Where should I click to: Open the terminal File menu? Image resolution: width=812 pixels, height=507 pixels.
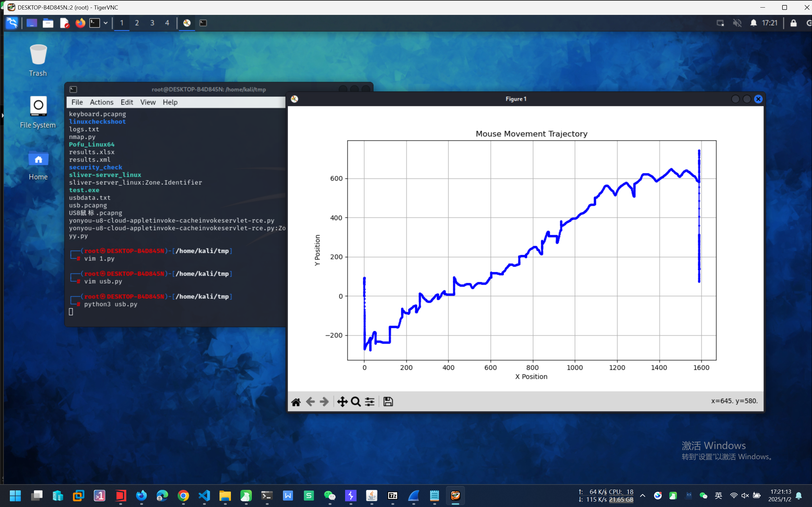[77, 102]
